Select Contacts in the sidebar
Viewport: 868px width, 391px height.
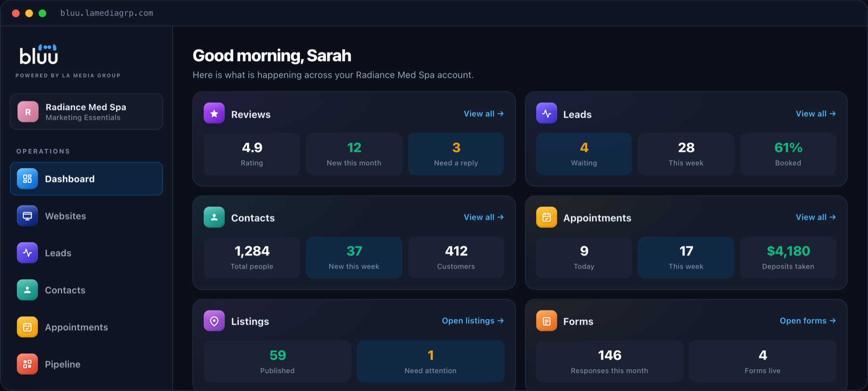click(86, 290)
